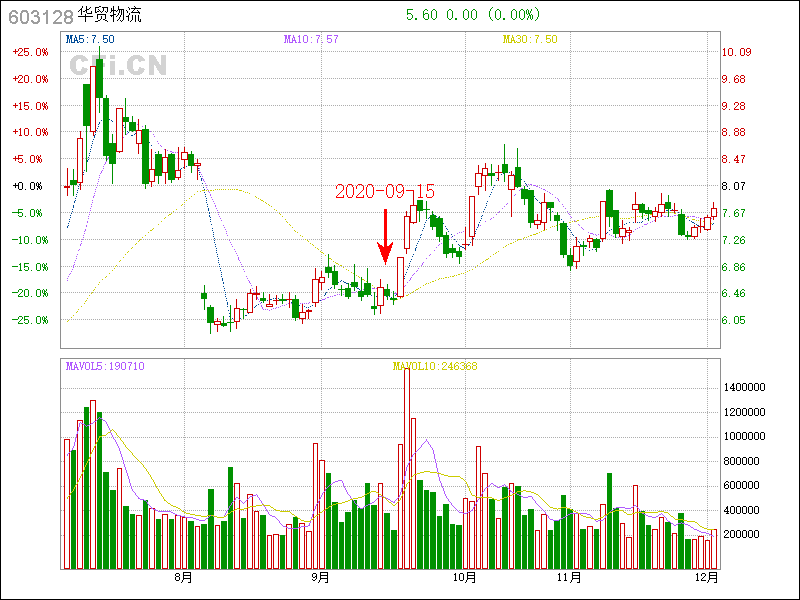The height and width of the screenshot is (600, 800).
Task: Select the MAVOL10:246368 volume label
Action: 435,366
